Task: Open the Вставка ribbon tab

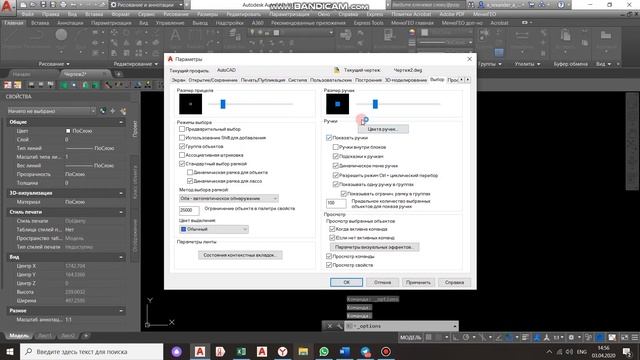Action: coord(40,23)
